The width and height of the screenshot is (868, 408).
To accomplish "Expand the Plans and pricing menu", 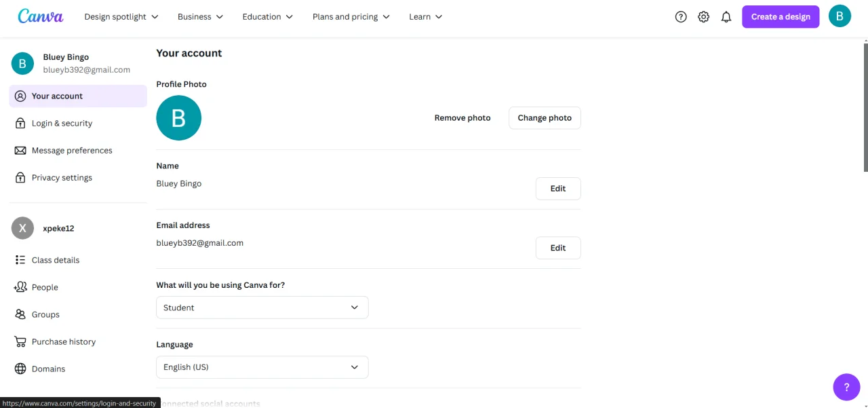I will pyautogui.click(x=351, y=16).
